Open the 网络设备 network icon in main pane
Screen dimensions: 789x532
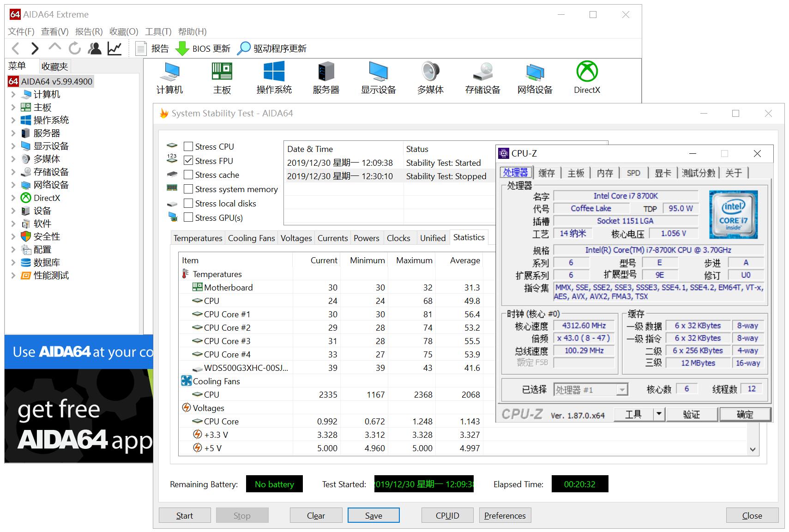tap(535, 73)
